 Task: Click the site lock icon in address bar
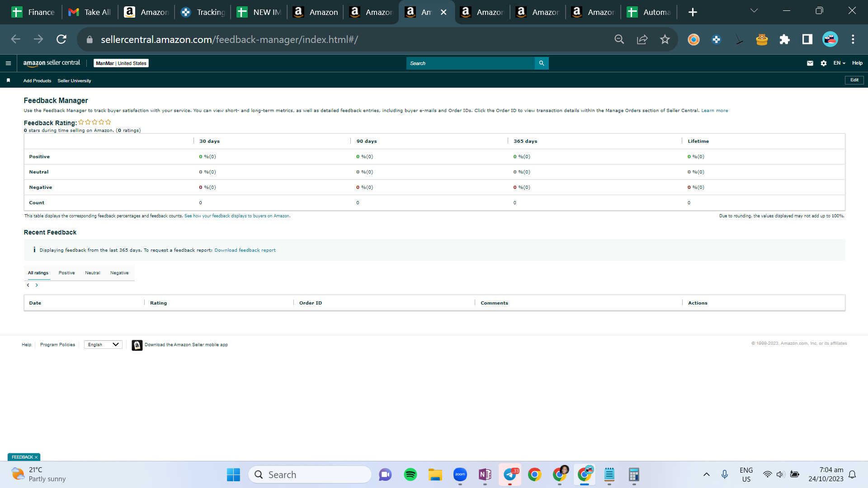tap(90, 39)
